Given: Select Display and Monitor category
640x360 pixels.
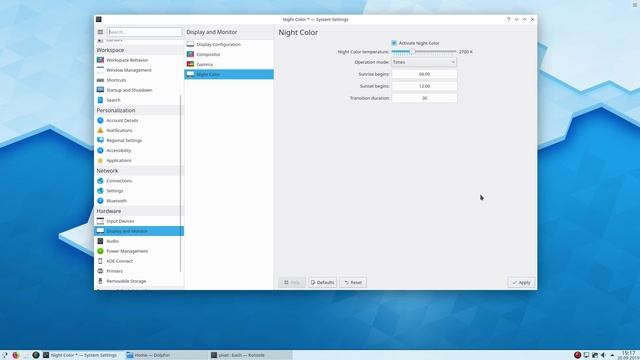Looking at the screenshot, I should 139,231.
